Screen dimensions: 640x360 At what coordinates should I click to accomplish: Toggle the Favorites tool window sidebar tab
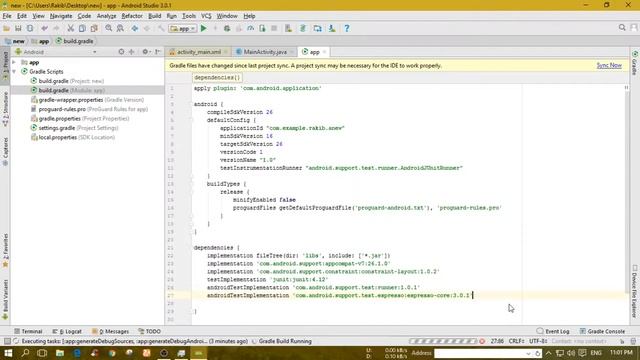click(x=5, y=250)
